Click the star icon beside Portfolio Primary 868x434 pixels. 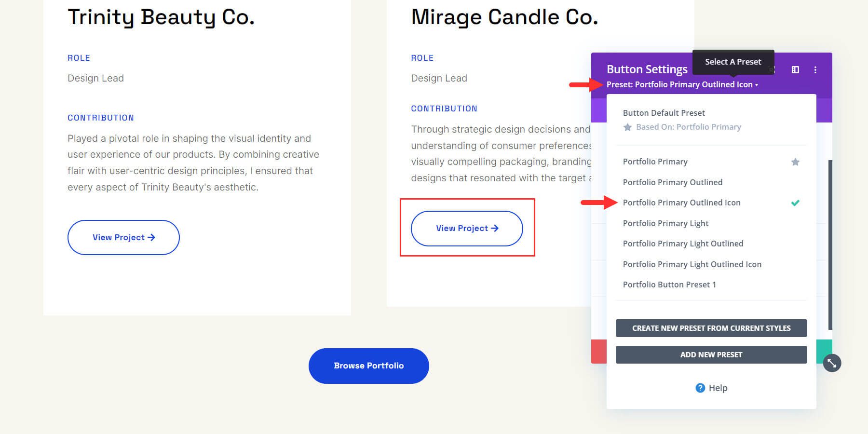pos(795,162)
